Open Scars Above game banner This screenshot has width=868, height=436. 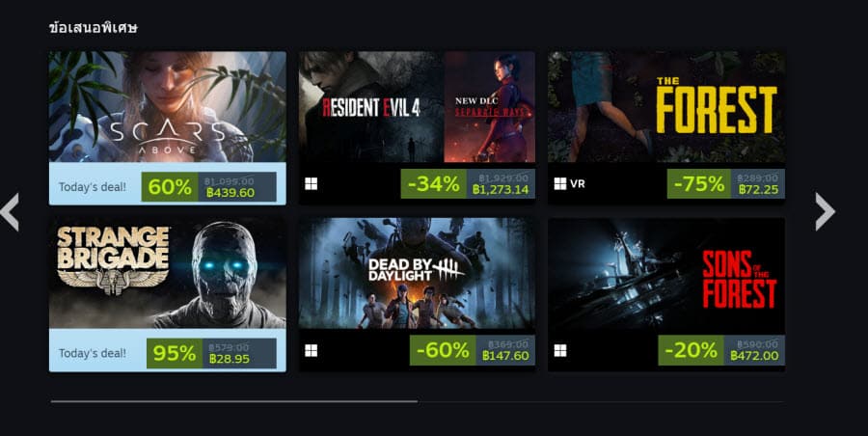[168, 107]
